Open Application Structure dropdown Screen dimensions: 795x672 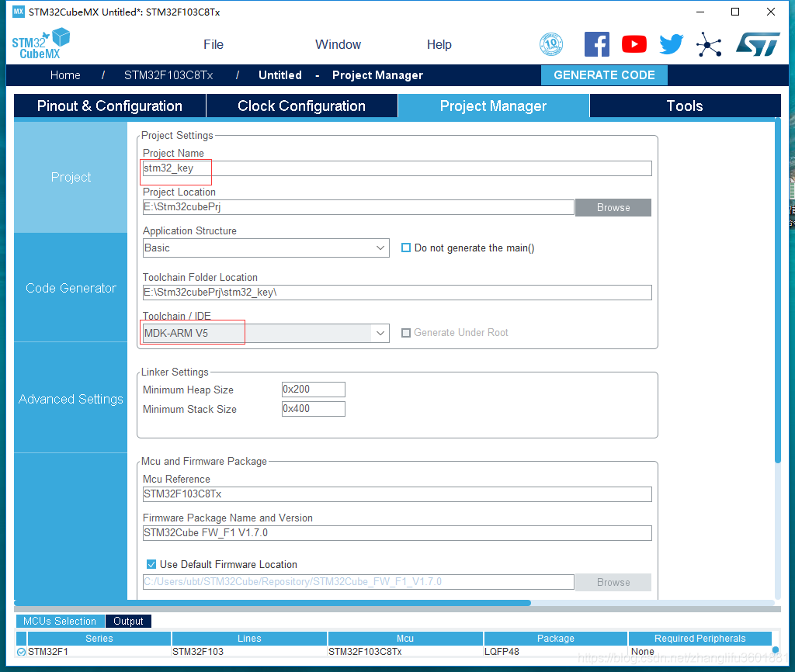pos(266,248)
